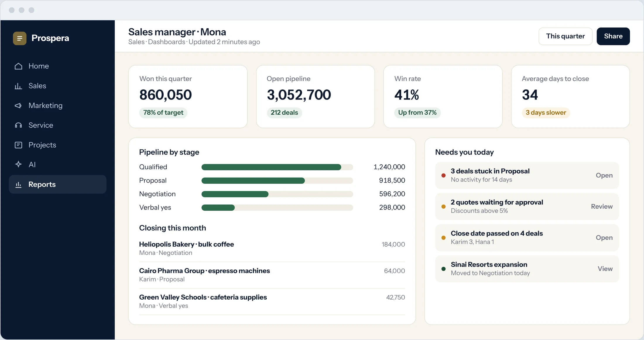Click the Sales breadcrumb in the subtitle
644x340 pixels.
[x=136, y=42]
